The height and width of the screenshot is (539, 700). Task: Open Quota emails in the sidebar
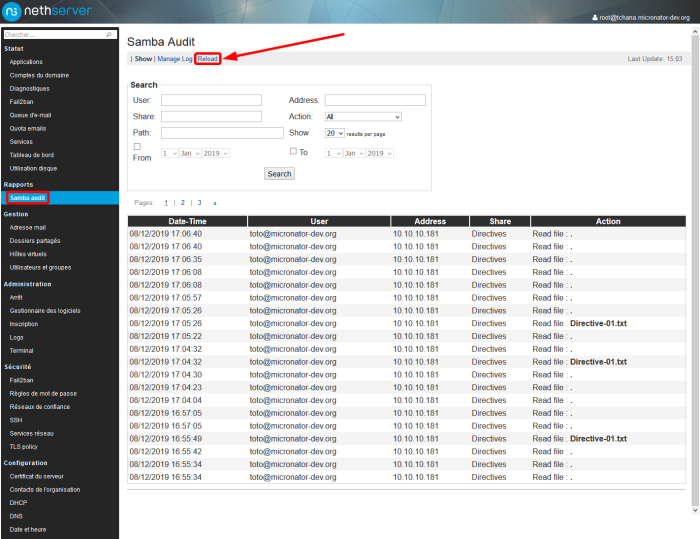tap(28, 128)
